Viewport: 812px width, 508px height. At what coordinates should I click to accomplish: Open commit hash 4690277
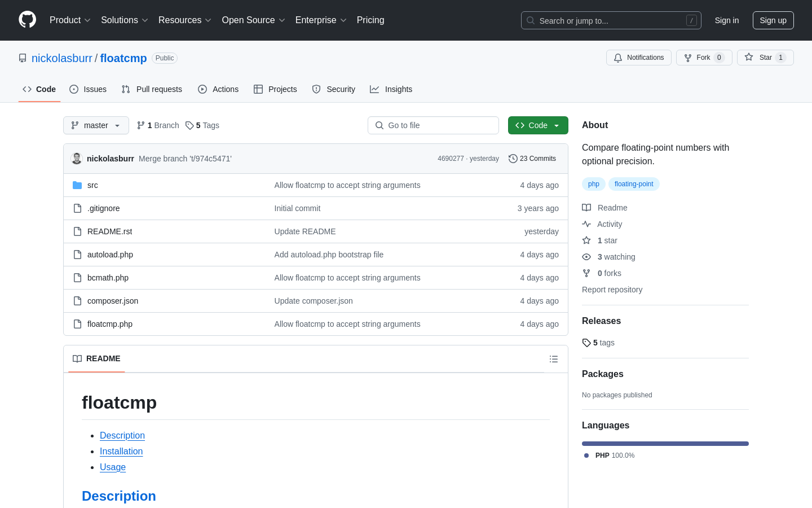tap(451, 159)
